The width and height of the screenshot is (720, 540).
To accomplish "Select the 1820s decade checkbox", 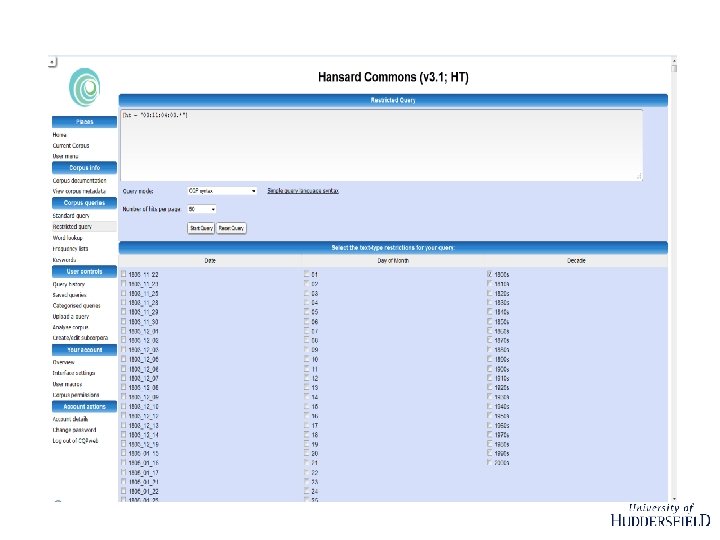I will pyautogui.click(x=489, y=293).
